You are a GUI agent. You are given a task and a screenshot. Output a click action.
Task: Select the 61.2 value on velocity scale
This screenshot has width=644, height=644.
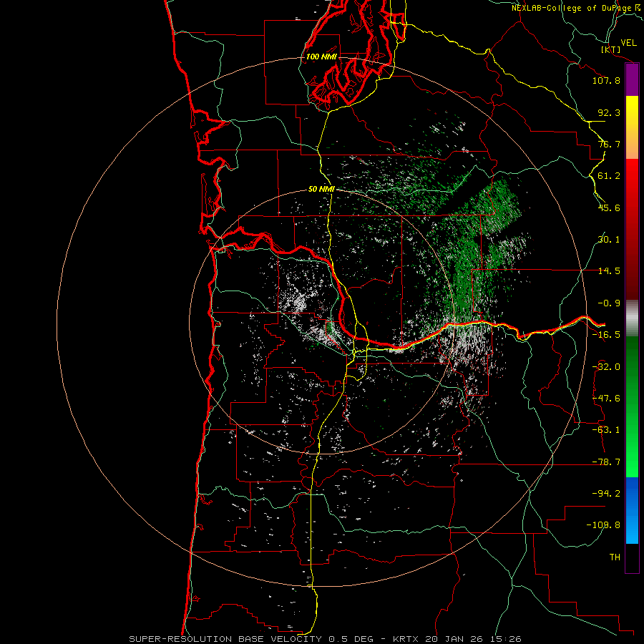(609, 176)
